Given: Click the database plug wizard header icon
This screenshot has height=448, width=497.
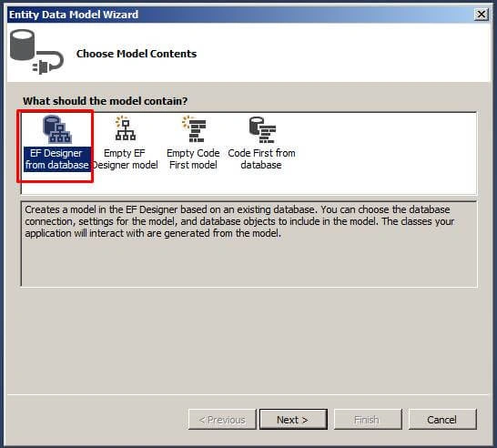Looking at the screenshot, I should (x=36, y=52).
